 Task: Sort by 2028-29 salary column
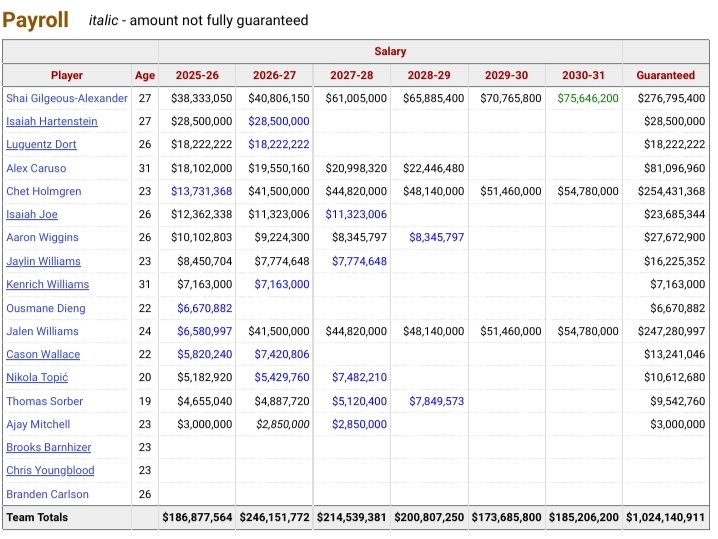click(429, 75)
